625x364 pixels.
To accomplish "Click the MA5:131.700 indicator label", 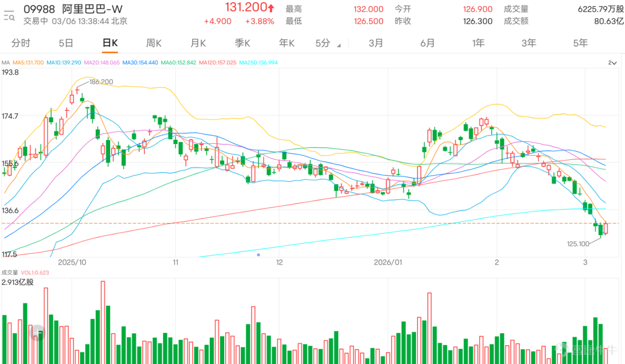I will [x=28, y=62].
